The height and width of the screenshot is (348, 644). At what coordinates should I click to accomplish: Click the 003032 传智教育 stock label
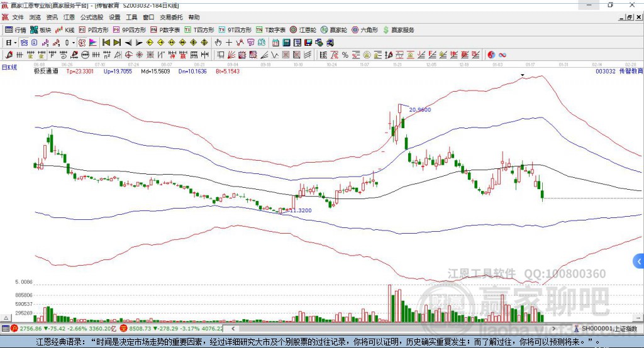point(619,71)
